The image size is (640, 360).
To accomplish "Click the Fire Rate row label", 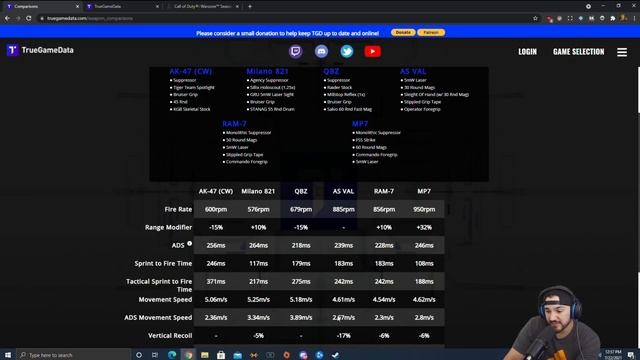I will (x=178, y=209).
